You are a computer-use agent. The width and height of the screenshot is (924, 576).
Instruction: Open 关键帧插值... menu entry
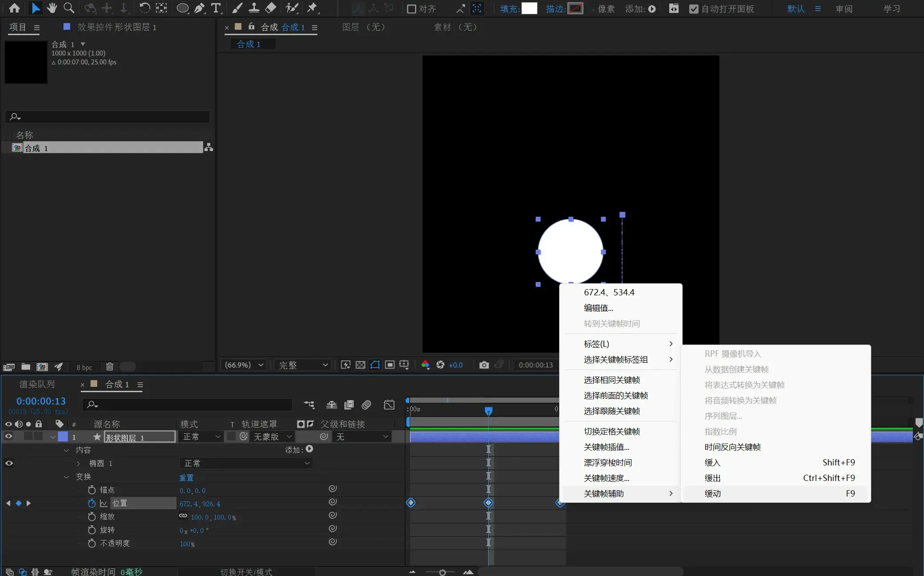coord(620,447)
